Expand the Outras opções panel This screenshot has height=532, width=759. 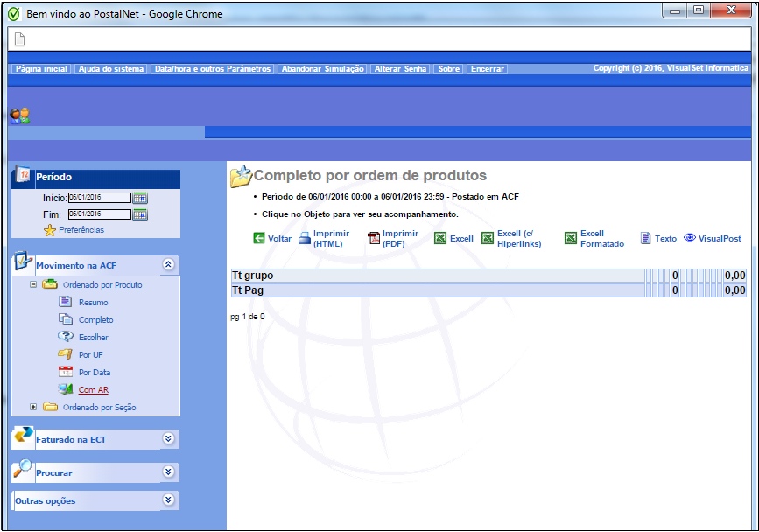coord(169,500)
